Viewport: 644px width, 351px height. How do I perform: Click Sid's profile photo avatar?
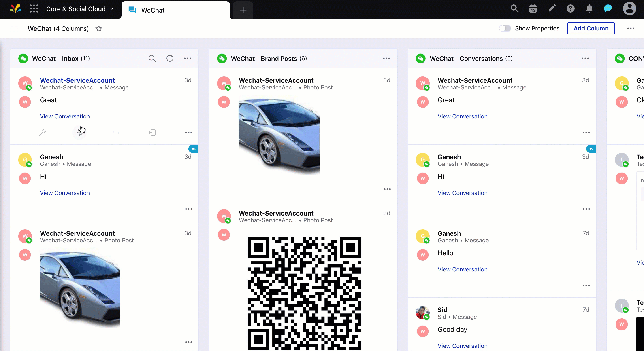[422, 312]
